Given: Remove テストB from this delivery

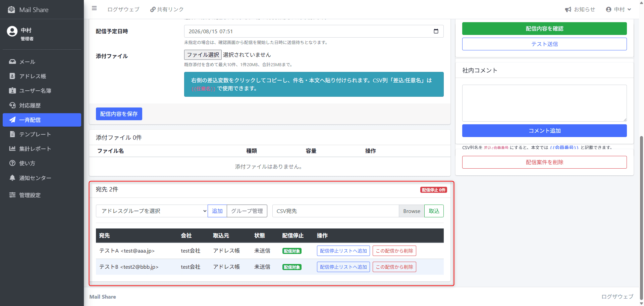Looking at the screenshot, I should click(394, 267).
